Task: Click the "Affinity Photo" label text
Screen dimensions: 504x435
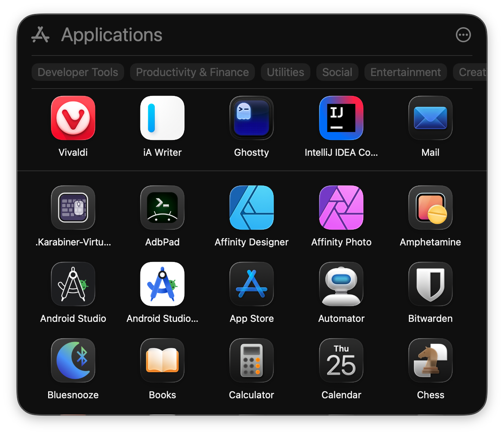Action: 341,242
